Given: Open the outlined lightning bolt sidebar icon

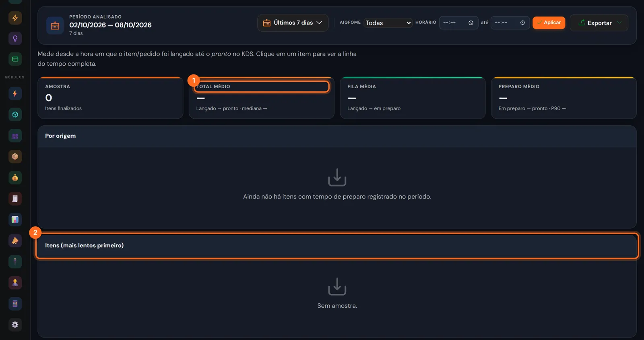Looking at the screenshot, I should point(15,18).
